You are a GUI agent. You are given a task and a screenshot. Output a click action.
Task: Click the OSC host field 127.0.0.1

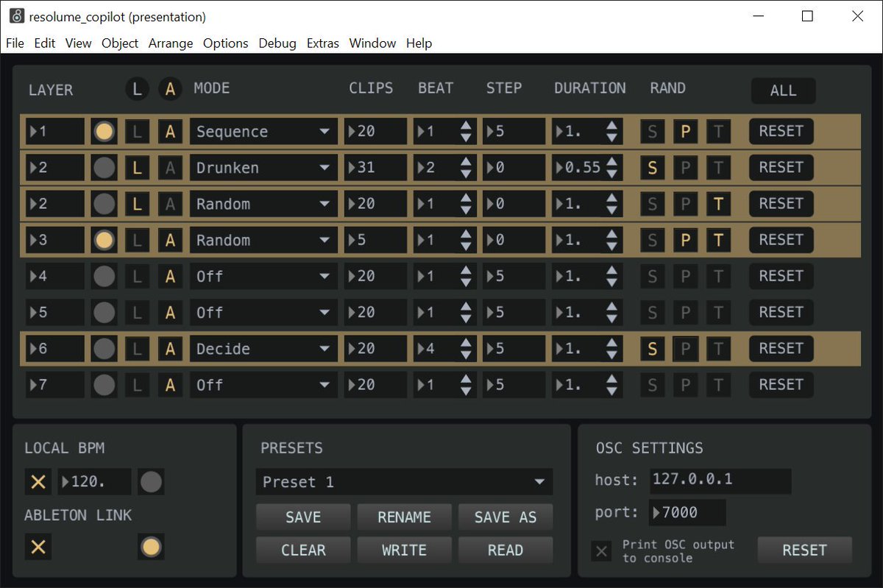coord(720,481)
